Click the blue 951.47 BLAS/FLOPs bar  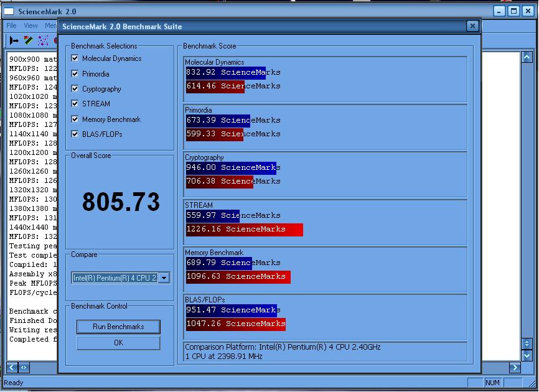[x=232, y=310]
